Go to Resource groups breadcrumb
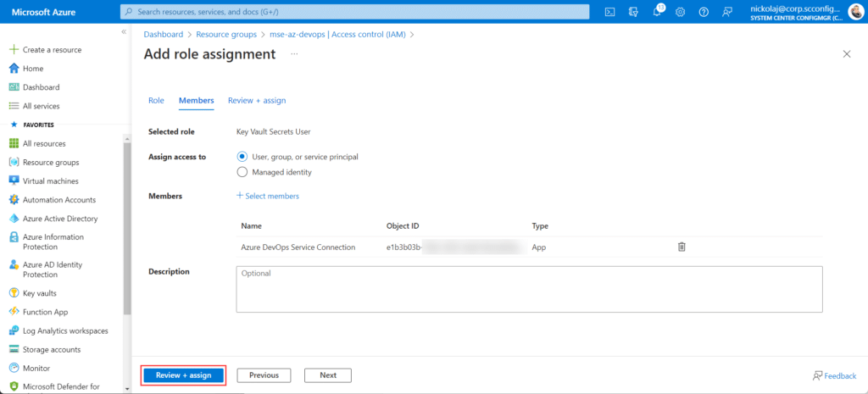The height and width of the screenshot is (394, 868). pos(226,34)
